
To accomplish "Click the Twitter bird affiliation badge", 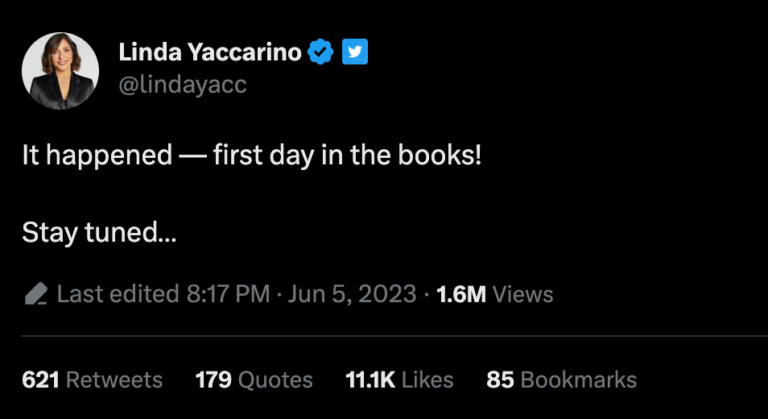I will (354, 52).
